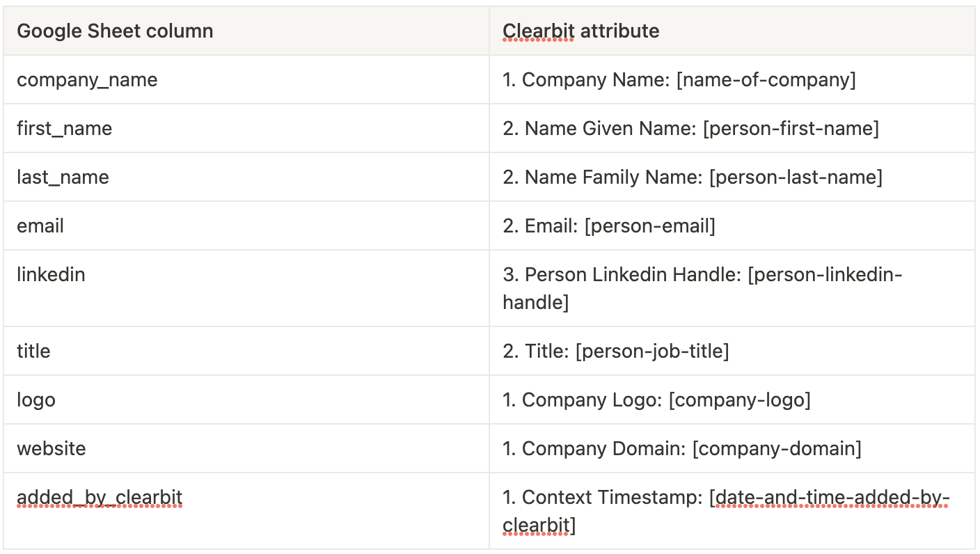
Task: Click the 'Company Logo: [company-logo]' cell
Action: (x=732, y=400)
